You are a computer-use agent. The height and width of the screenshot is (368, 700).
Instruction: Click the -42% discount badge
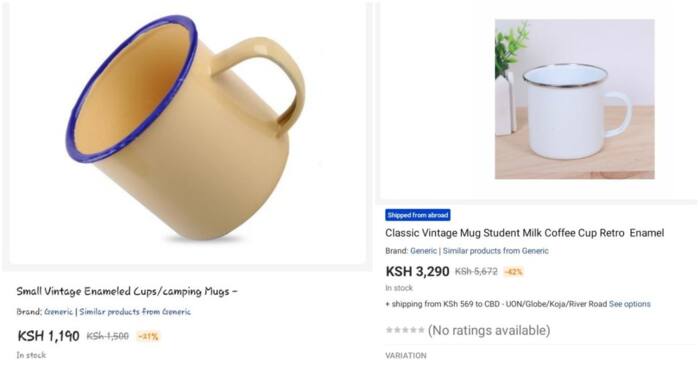[x=513, y=272]
